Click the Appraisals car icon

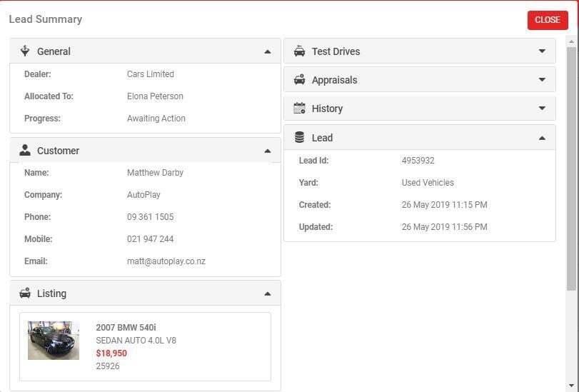pos(299,79)
